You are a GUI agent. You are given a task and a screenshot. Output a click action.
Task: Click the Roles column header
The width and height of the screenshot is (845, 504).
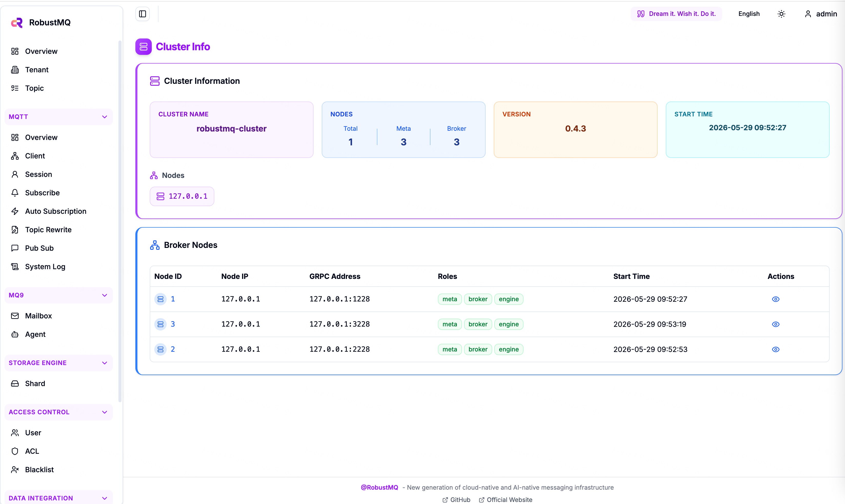[447, 276]
